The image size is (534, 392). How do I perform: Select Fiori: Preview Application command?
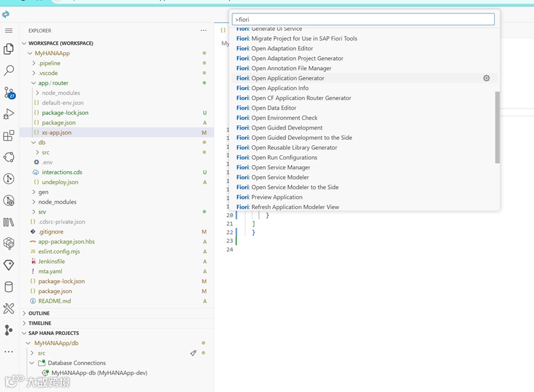coord(365,197)
